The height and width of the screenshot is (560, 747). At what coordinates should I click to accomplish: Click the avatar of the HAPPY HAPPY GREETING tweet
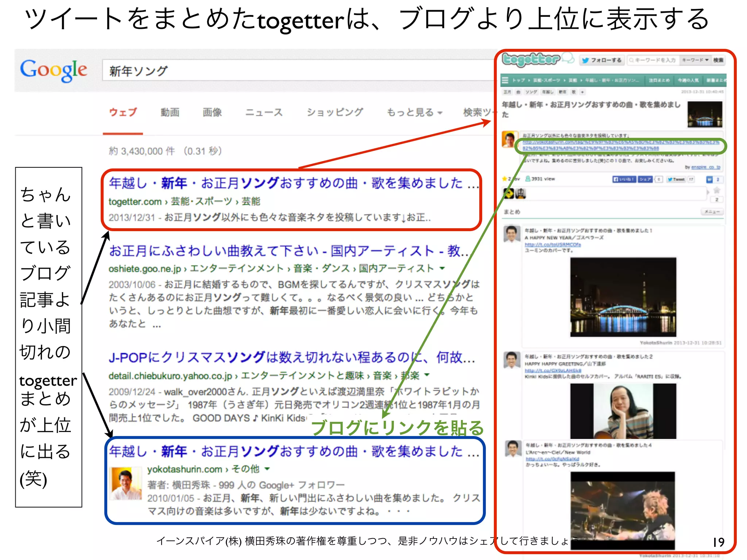[x=512, y=360]
